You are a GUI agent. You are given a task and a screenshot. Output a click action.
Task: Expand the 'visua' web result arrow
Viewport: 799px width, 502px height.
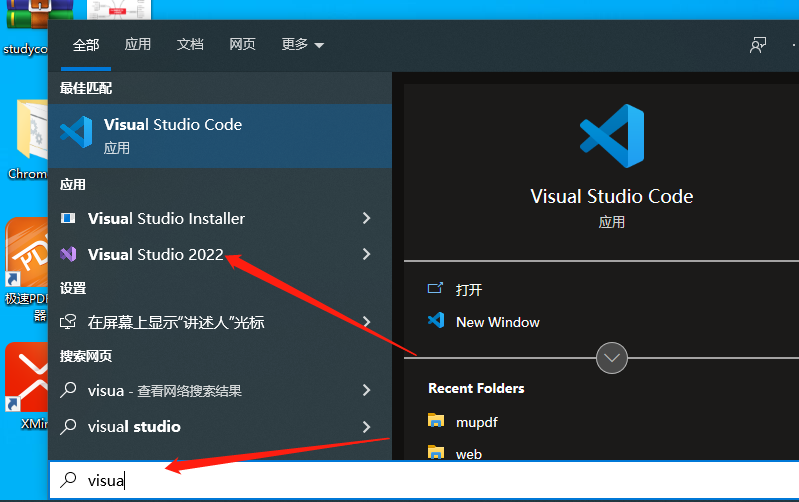[366, 390]
